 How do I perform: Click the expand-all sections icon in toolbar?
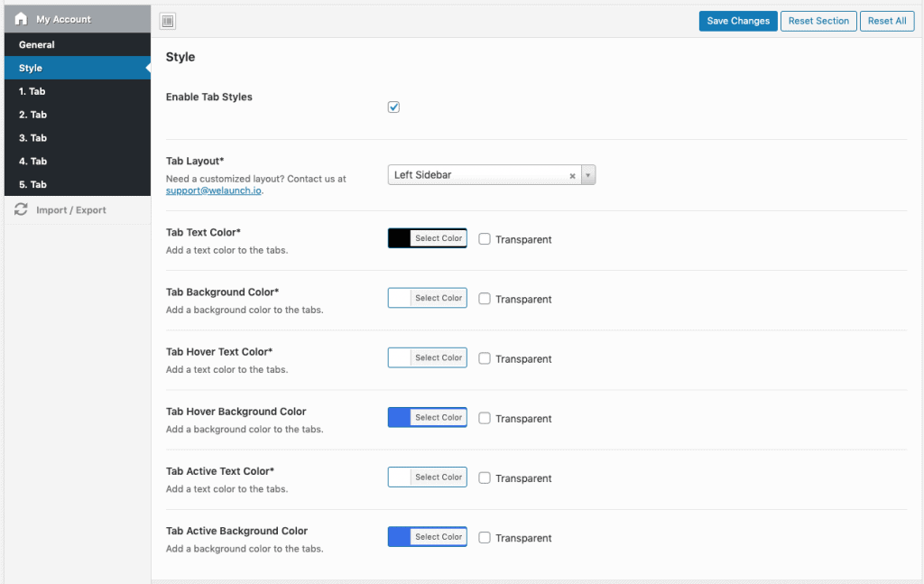click(167, 21)
